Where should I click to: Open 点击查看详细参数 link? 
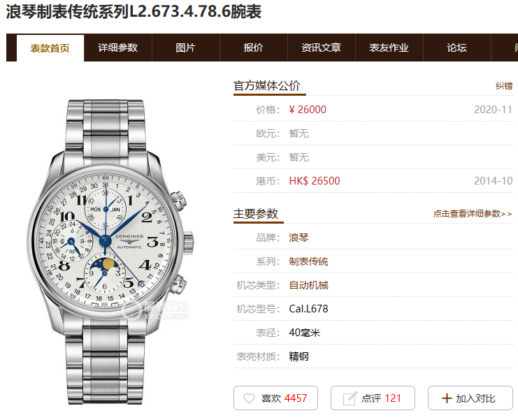(473, 214)
